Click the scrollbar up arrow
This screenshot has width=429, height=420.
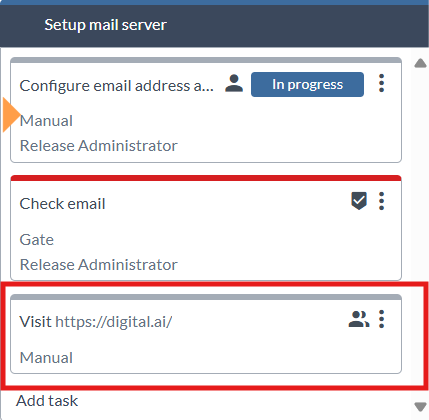[420, 63]
